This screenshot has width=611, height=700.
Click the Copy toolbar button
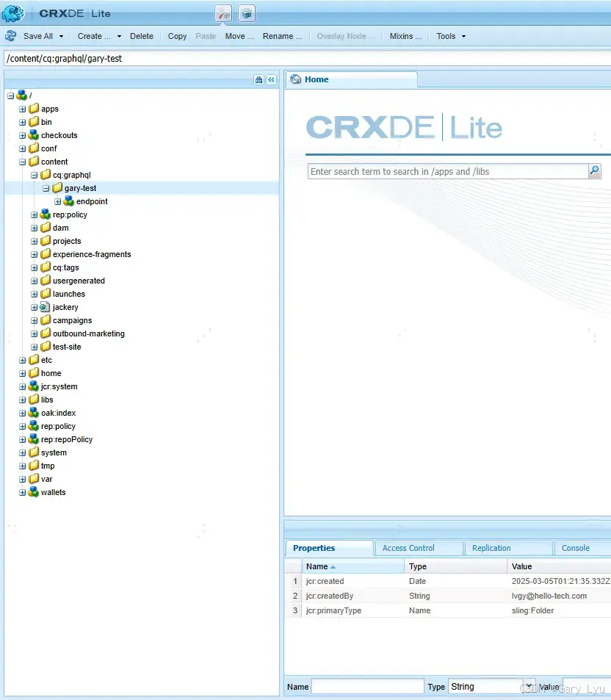point(177,36)
